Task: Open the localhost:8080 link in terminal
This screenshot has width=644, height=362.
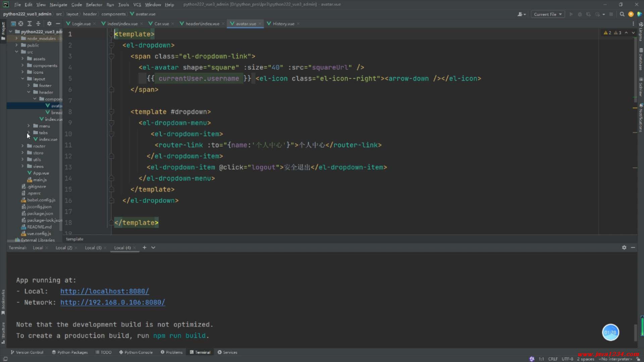Action: click(104, 291)
